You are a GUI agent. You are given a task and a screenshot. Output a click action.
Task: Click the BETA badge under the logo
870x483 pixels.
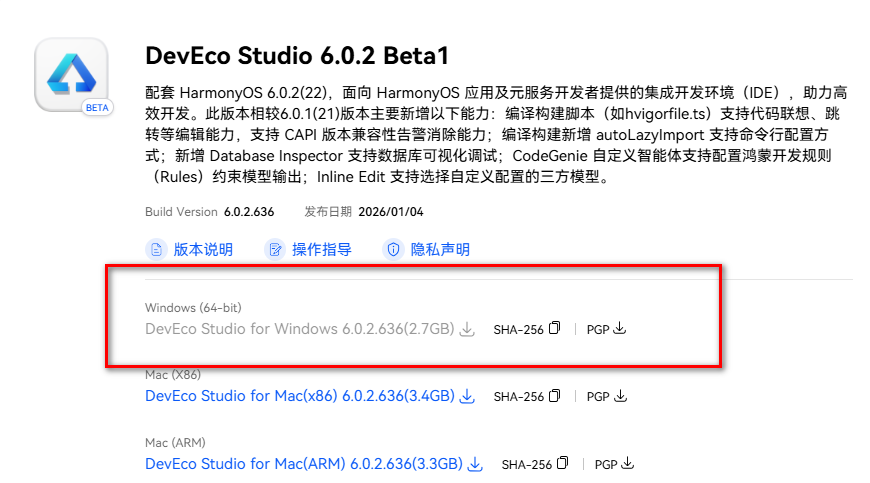96,108
